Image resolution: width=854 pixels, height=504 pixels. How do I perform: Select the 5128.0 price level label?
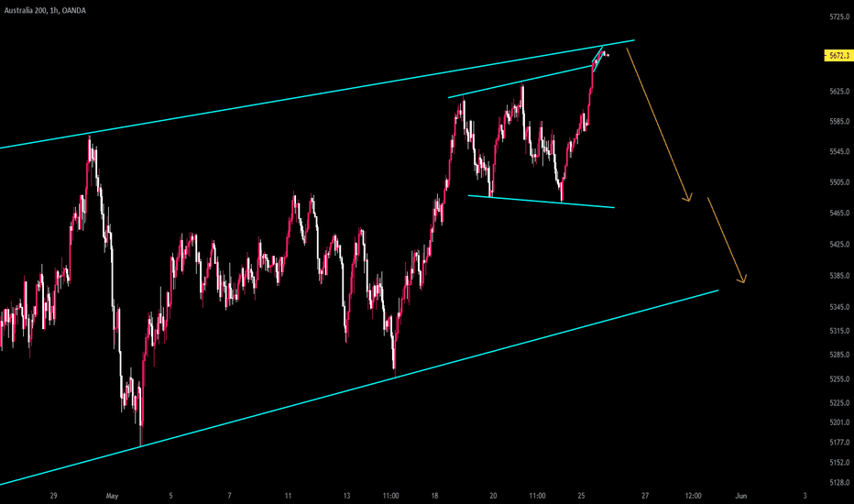pos(839,483)
